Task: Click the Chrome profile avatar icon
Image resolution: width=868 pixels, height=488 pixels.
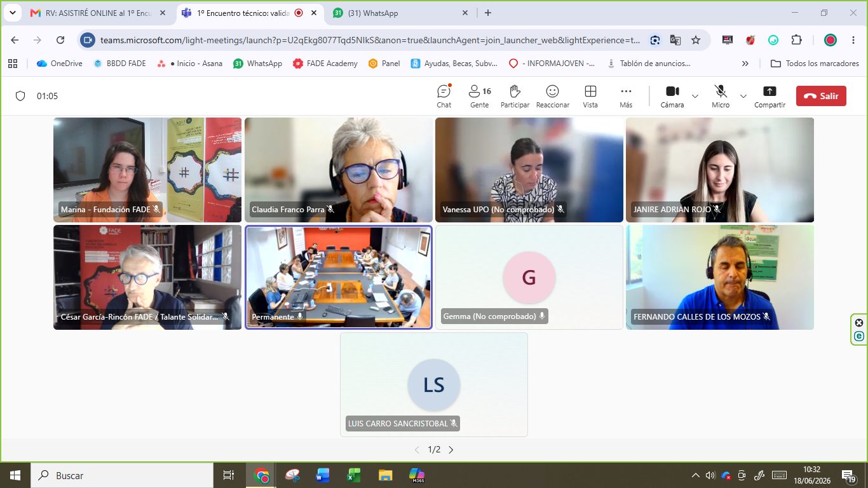Action: tap(831, 40)
